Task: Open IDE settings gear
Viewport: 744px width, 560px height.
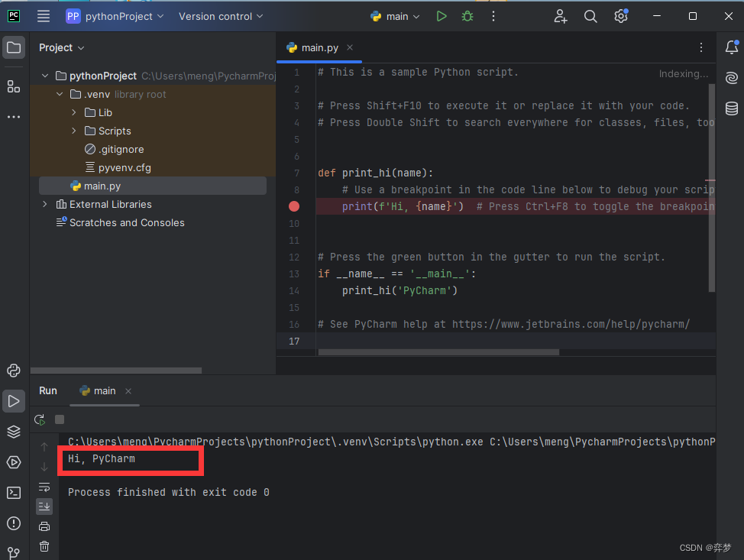Action: point(620,16)
